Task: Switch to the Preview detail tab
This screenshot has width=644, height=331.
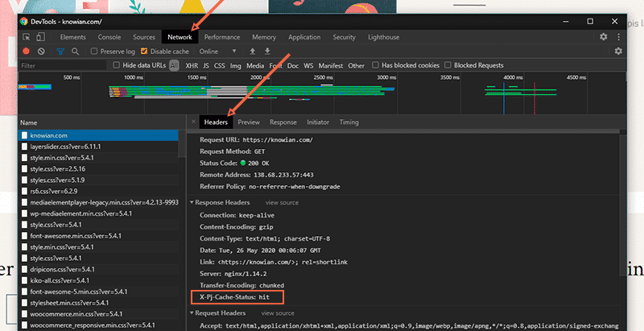Action: click(x=249, y=122)
